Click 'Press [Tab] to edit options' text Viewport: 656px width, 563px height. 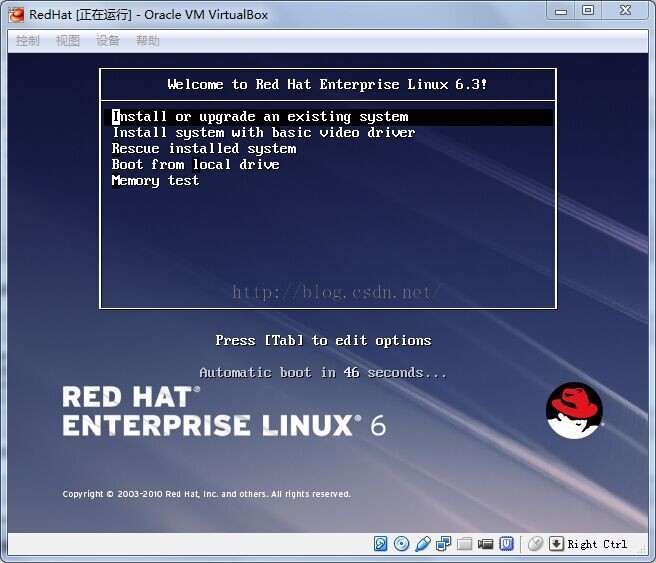pos(323,340)
